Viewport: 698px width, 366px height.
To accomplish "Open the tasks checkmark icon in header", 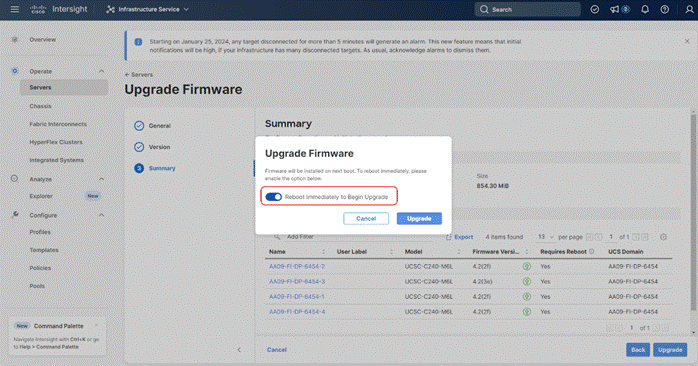I will click(x=595, y=9).
